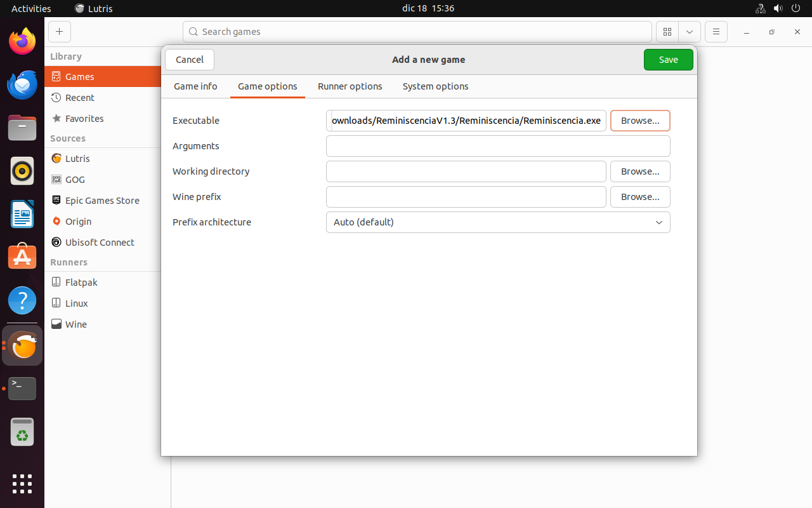Browse for the Executable file
The width and height of the screenshot is (812, 508).
tap(640, 121)
